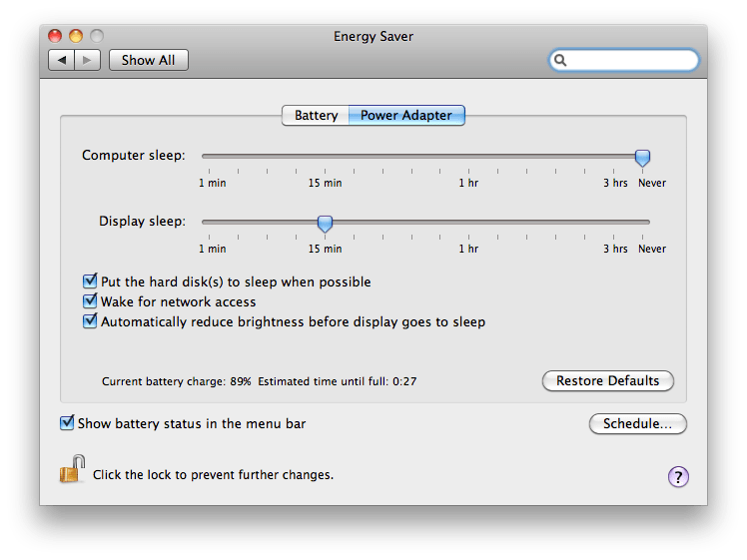Image resolution: width=747 pixels, height=560 pixels.
Task: Open help with the question mark button
Action: (x=678, y=476)
